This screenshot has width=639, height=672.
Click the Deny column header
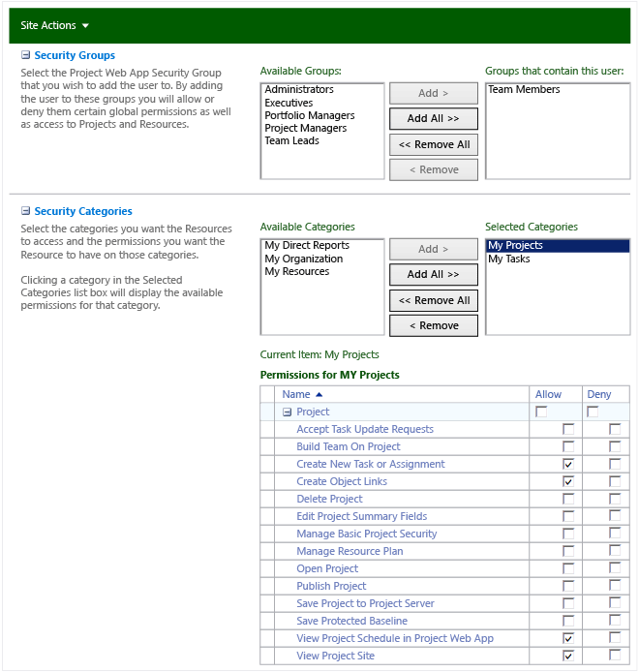[x=598, y=394]
